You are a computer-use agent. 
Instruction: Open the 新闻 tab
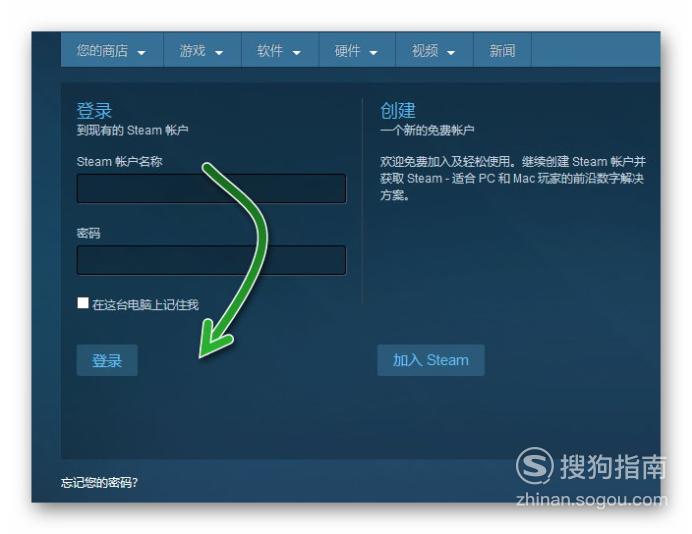pos(502,50)
